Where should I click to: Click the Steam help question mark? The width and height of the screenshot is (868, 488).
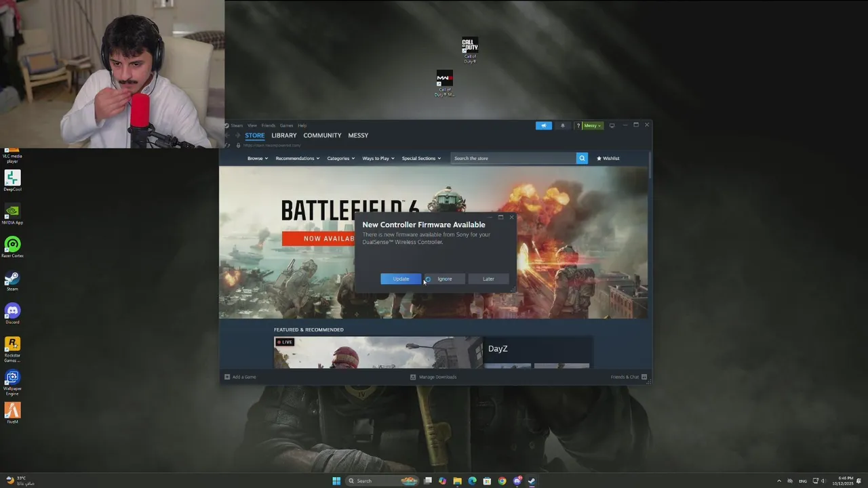578,125
